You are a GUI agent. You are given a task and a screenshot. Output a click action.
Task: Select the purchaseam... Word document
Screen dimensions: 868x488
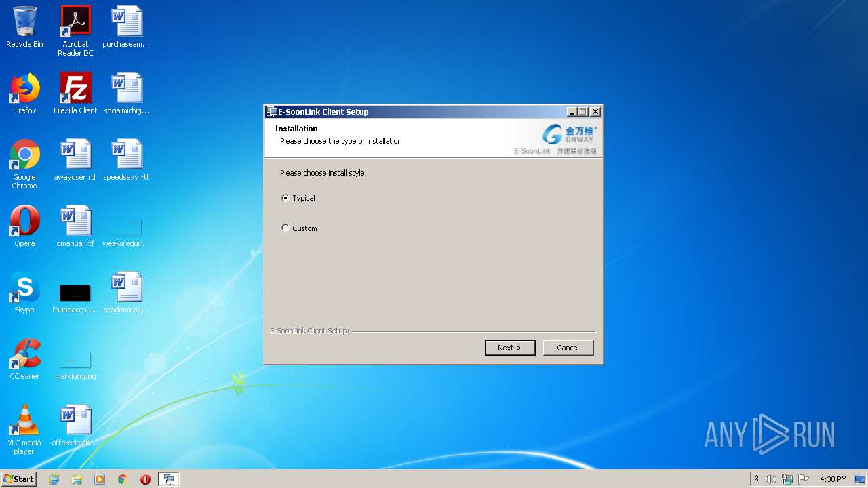(x=126, y=27)
